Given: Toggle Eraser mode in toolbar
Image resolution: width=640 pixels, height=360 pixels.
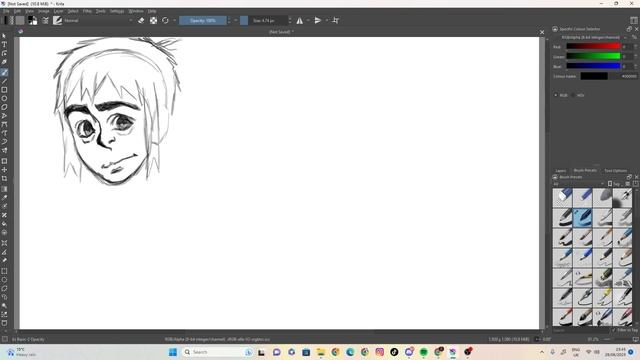Looking at the screenshot, I should [141, 20].
